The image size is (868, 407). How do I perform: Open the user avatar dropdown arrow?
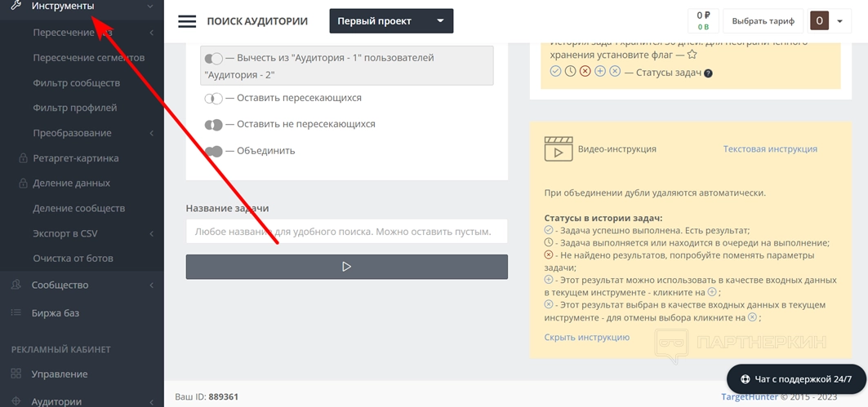coord(839,21)
